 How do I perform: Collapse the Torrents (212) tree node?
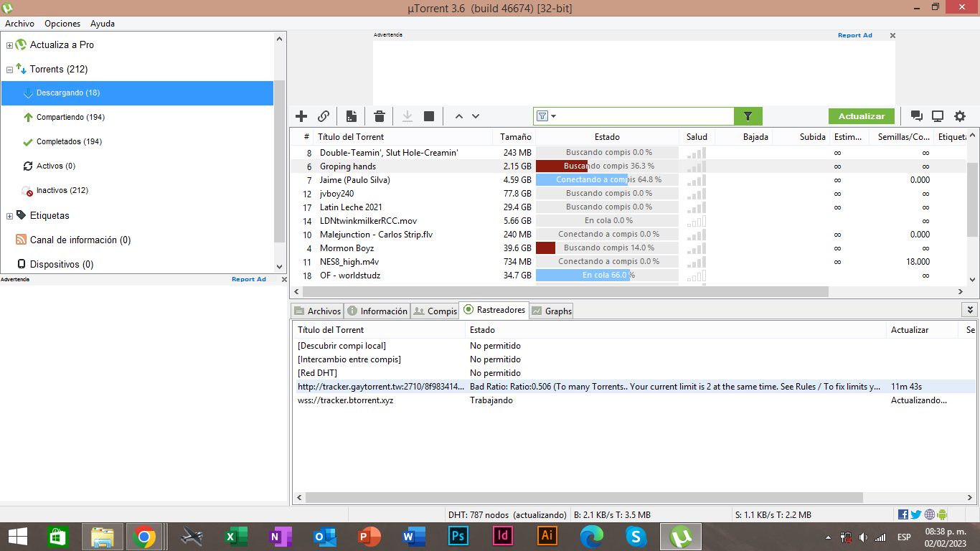(10, 70)
